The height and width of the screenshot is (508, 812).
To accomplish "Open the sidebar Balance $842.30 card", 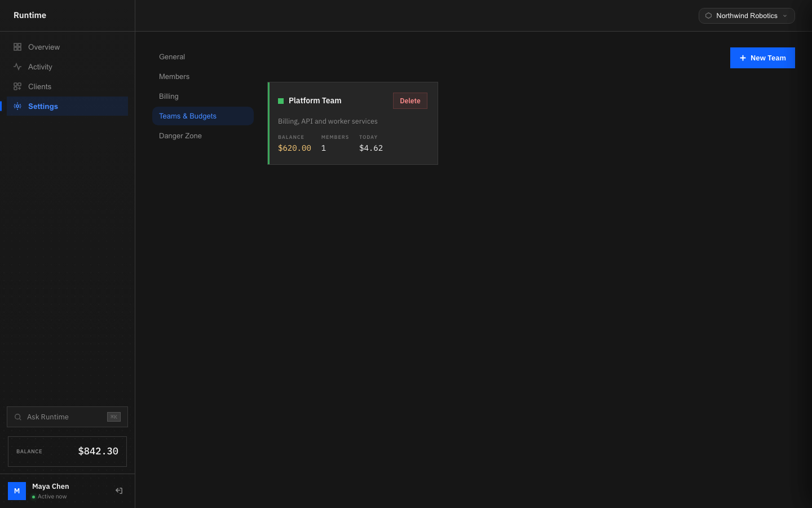I will [67, 452].
